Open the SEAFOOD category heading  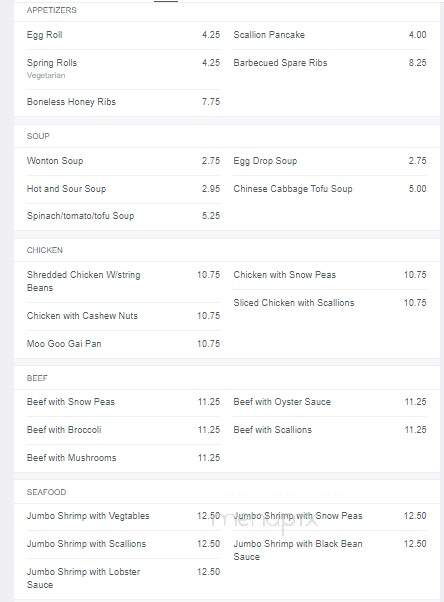(x=46, y=492)
